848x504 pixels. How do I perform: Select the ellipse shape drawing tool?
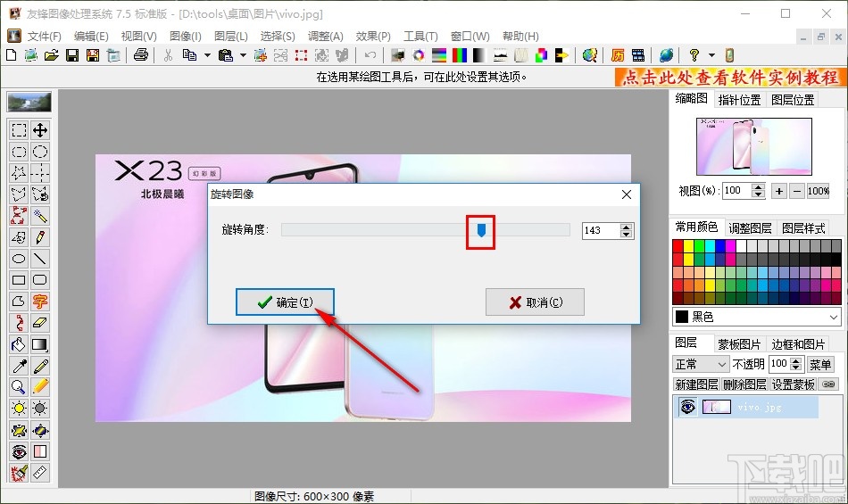coord(19,258)
